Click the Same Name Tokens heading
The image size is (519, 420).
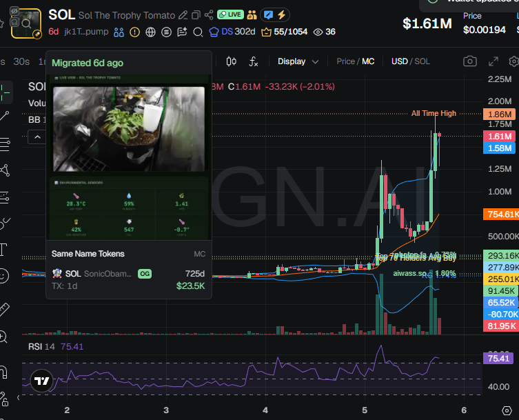88,254
